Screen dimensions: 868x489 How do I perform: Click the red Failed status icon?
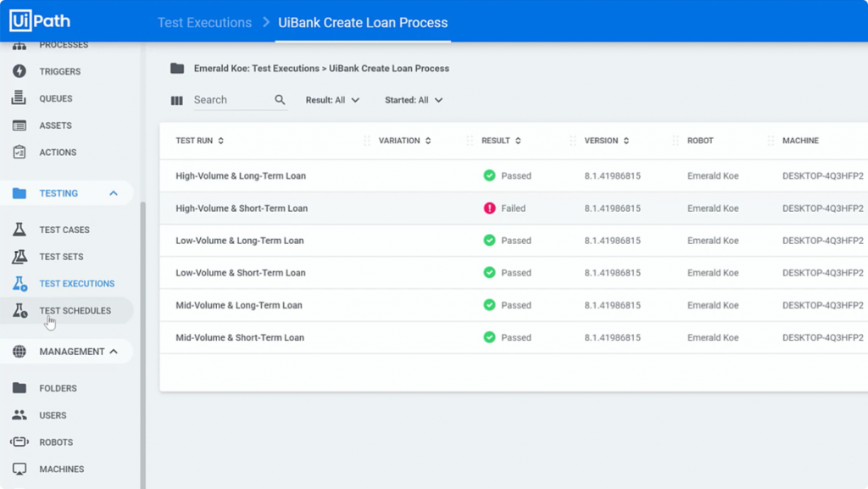pos(489,208)
